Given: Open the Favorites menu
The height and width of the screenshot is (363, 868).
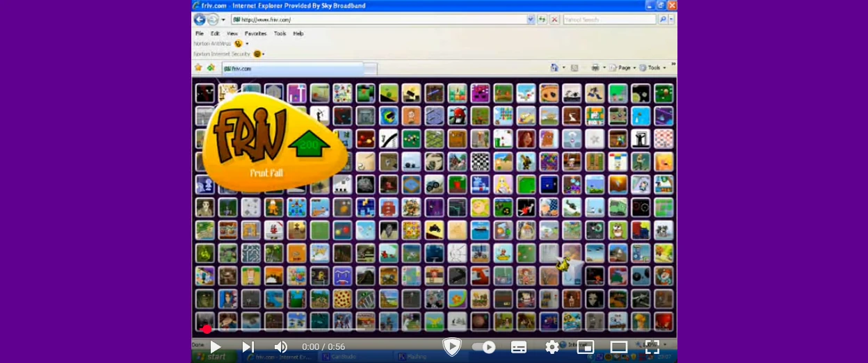Looking at the screenshot, I should click(255, 33).
